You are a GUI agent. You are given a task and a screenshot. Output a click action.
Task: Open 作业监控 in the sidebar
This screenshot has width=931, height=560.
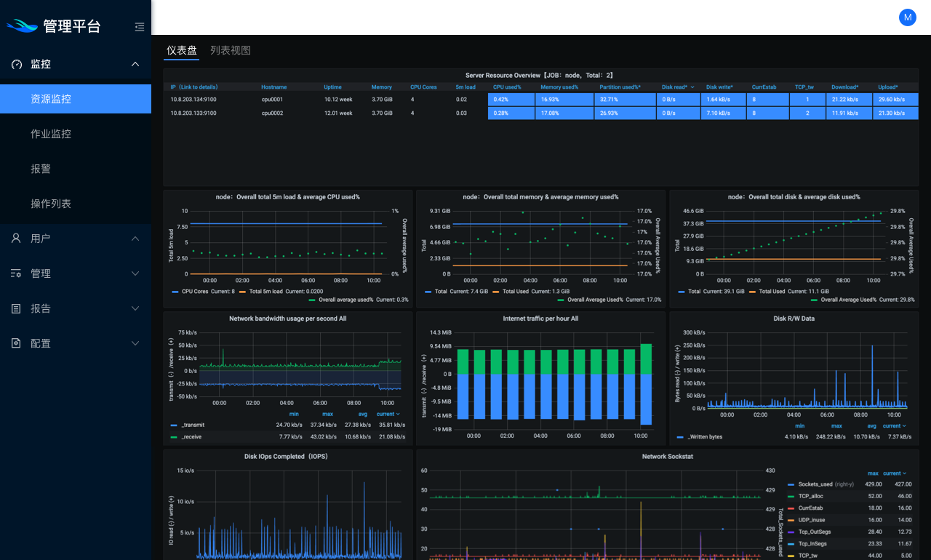51,134
